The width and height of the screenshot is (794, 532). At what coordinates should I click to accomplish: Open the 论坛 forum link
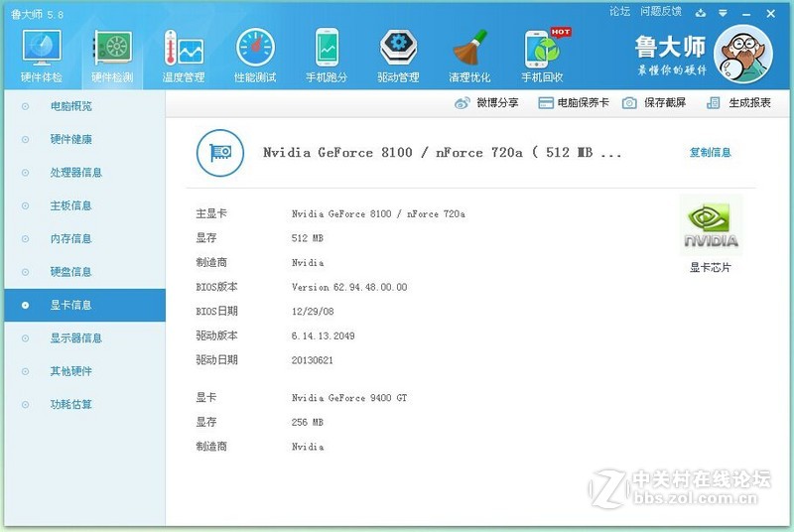tap(619, 12)
